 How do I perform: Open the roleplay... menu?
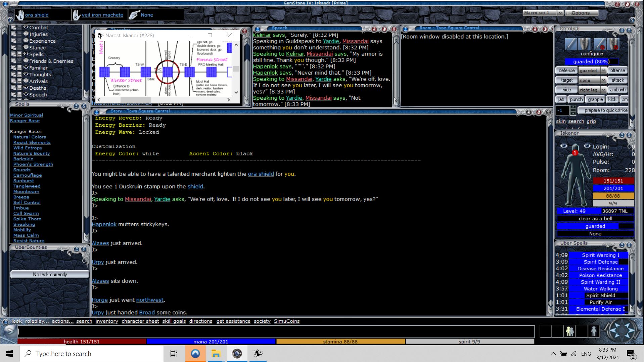click(x=37, y=321)
